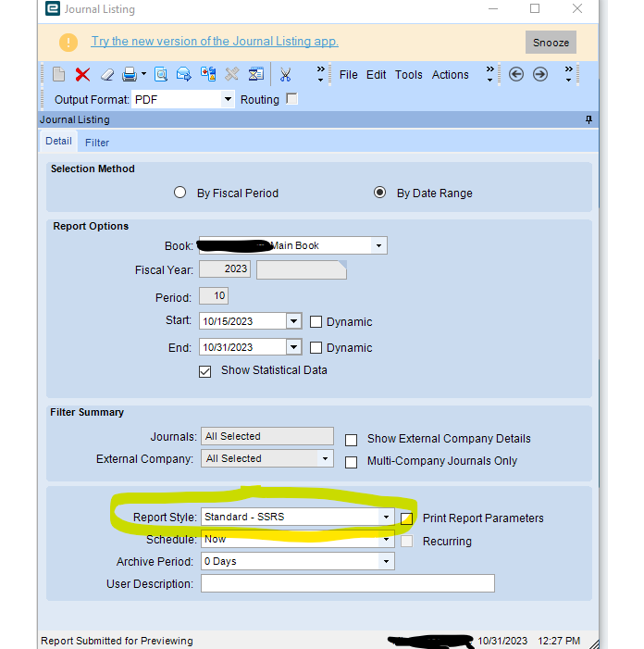Uncheck Show Statistical Data

click(x=204, y=371)
